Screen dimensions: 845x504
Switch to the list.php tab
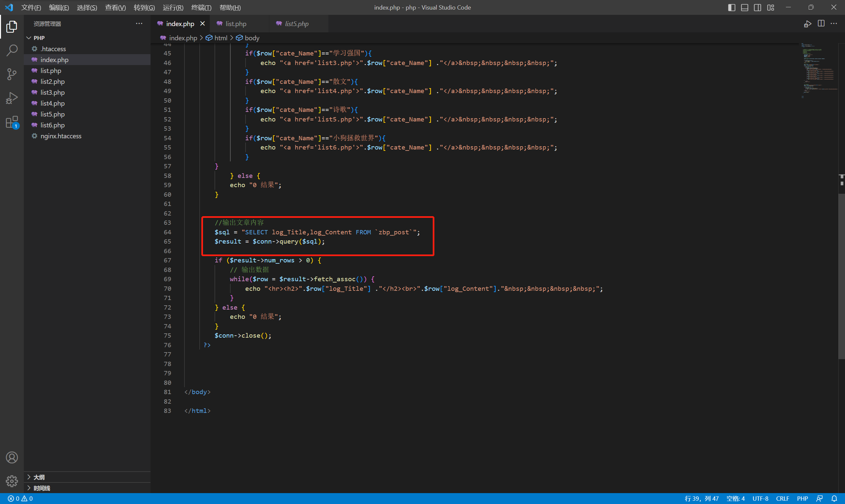tap(236, 24)
